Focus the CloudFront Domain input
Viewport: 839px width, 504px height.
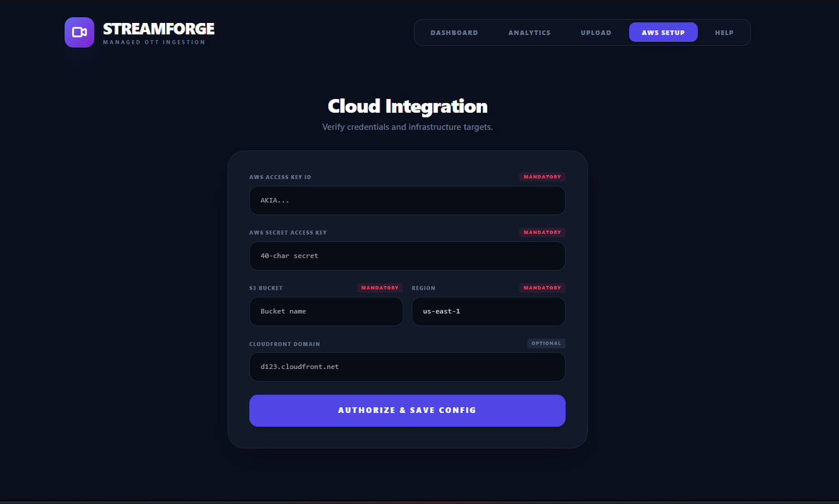tap(407, 367)
